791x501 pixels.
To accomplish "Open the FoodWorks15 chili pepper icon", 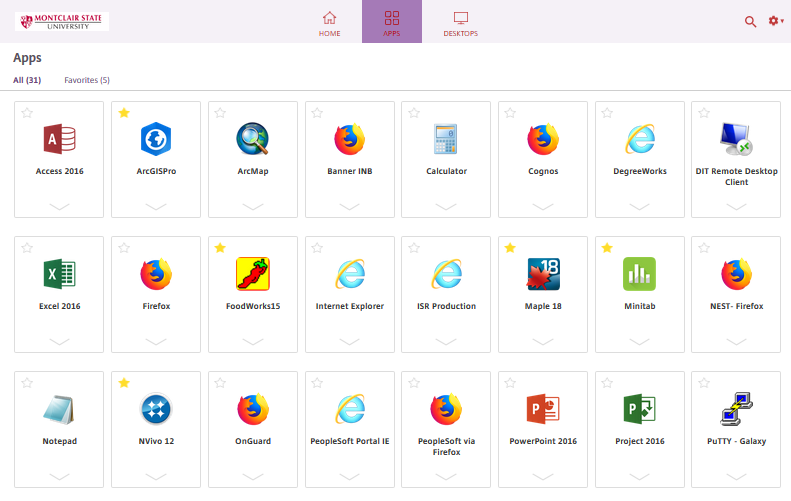I will (253, 274).
